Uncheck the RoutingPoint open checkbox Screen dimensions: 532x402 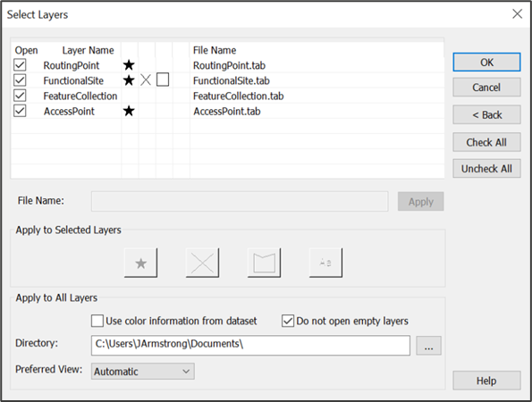pyautogui.click(x=20, y=64)
